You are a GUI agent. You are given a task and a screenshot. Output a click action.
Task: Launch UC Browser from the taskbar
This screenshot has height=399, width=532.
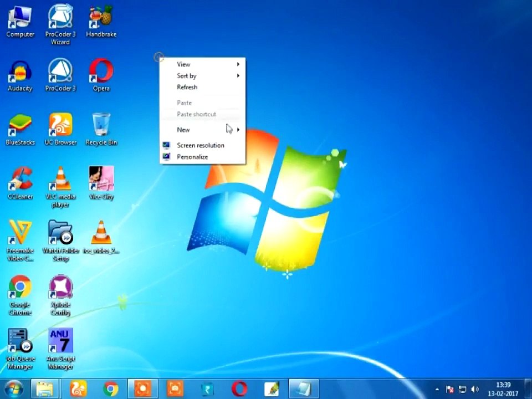pyautogui.click(x=78, y=389)
